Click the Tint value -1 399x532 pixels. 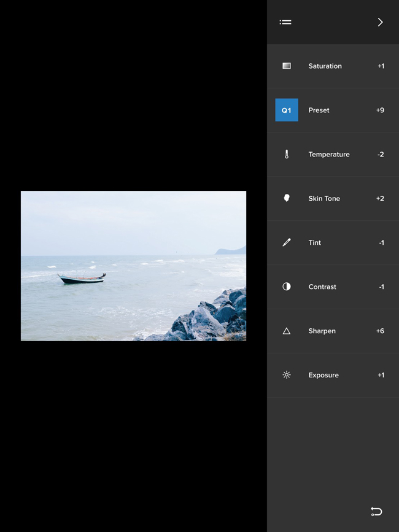382,242
